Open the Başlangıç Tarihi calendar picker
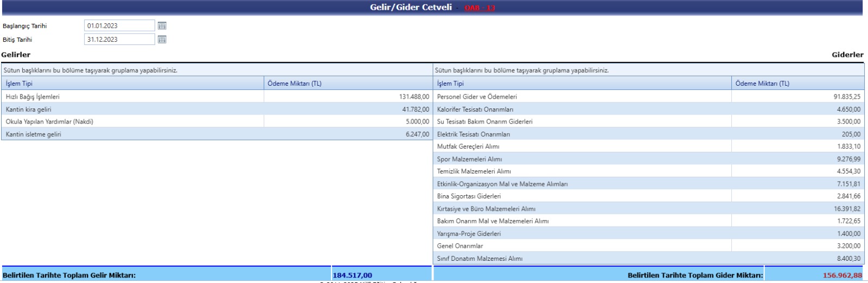The image size is (868, 283). [x=162, y=25]
